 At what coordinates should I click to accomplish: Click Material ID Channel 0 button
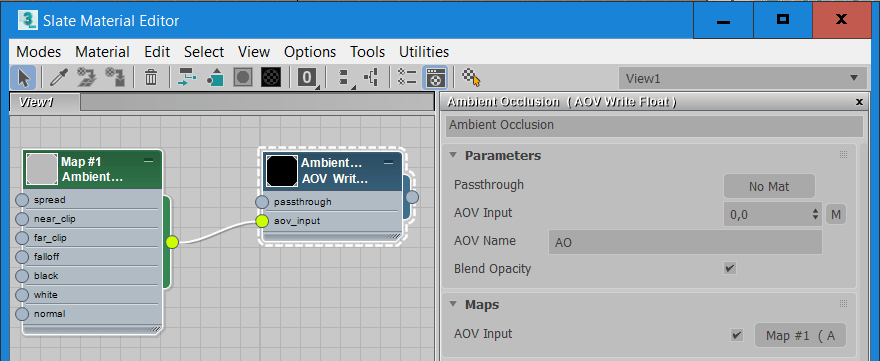(306, 78)
